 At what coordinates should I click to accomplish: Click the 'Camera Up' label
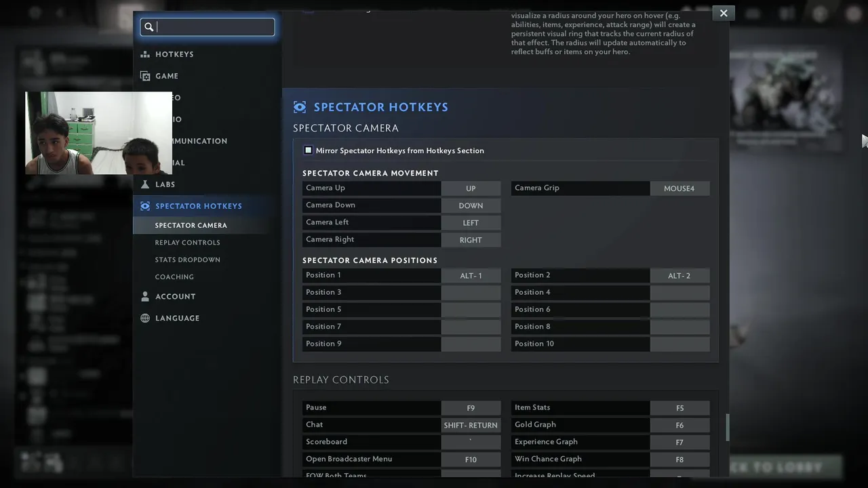[325, 188]
